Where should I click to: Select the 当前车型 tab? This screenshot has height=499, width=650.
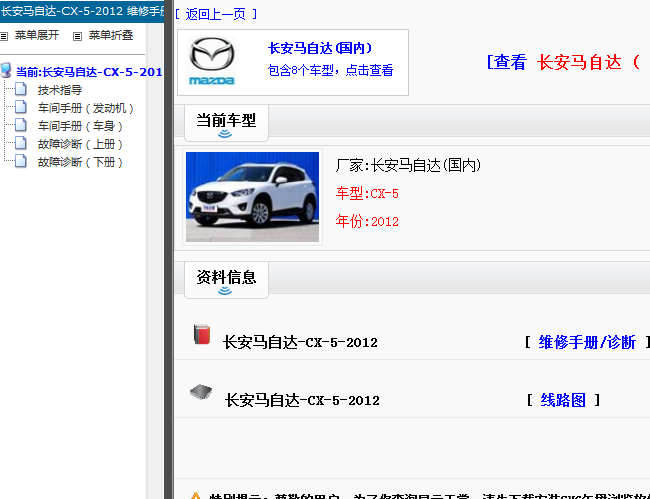click(x=226, y=123)
